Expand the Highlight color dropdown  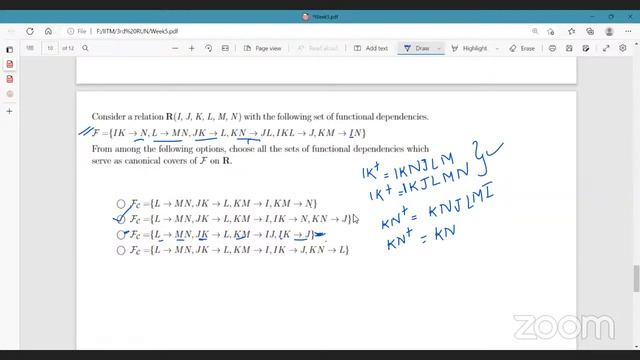(497, 48)
